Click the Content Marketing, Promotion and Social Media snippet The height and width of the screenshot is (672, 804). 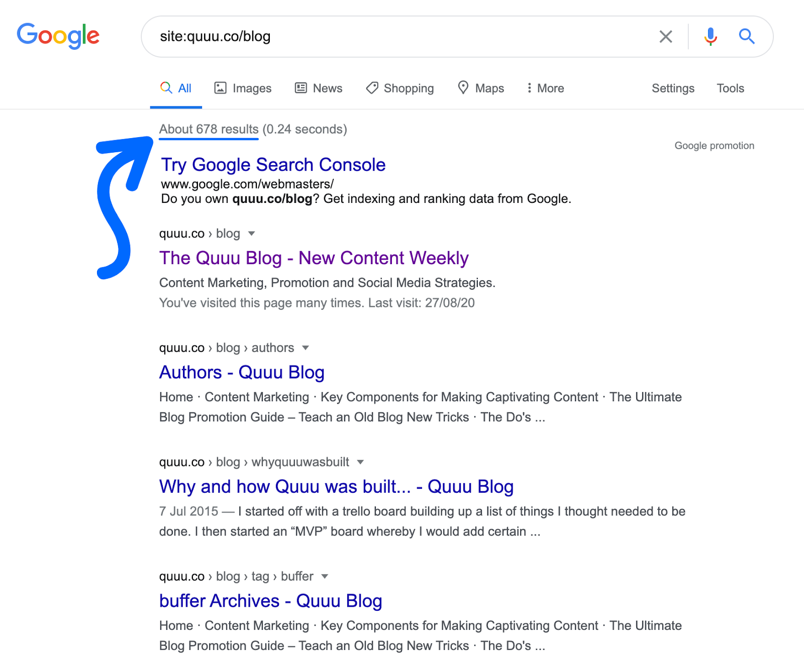tap(327, 283)
